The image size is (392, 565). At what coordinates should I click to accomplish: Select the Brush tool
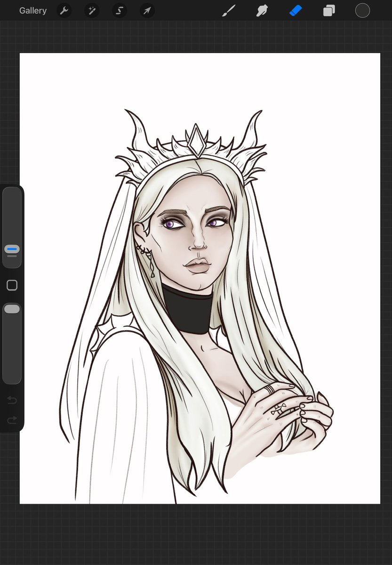(x=229, y=10)
